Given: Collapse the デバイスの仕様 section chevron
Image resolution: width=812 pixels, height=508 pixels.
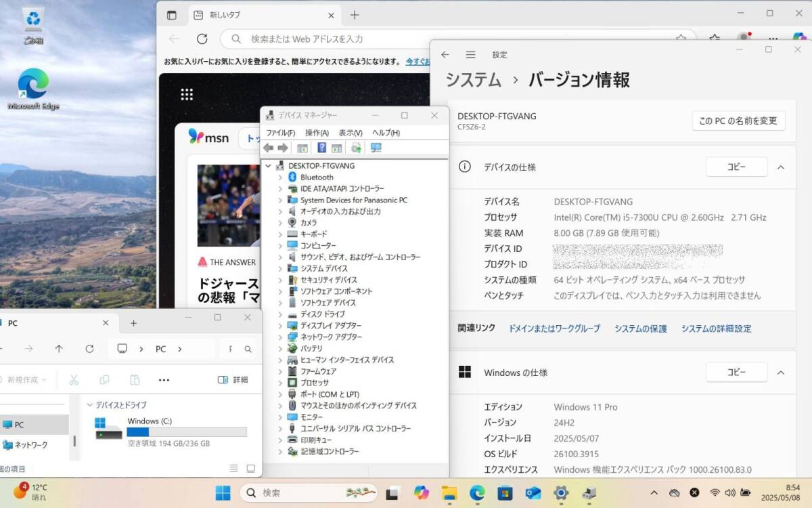Looking at the screenshot, I should [x=781, y=167].
